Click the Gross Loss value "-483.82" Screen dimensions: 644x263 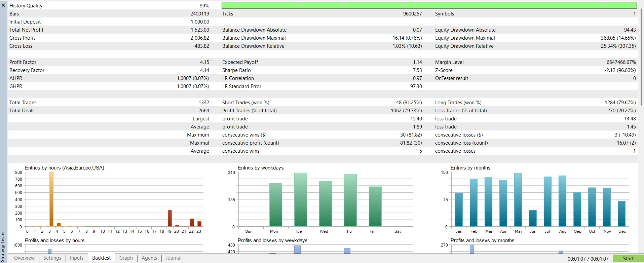tap(201, 46)
